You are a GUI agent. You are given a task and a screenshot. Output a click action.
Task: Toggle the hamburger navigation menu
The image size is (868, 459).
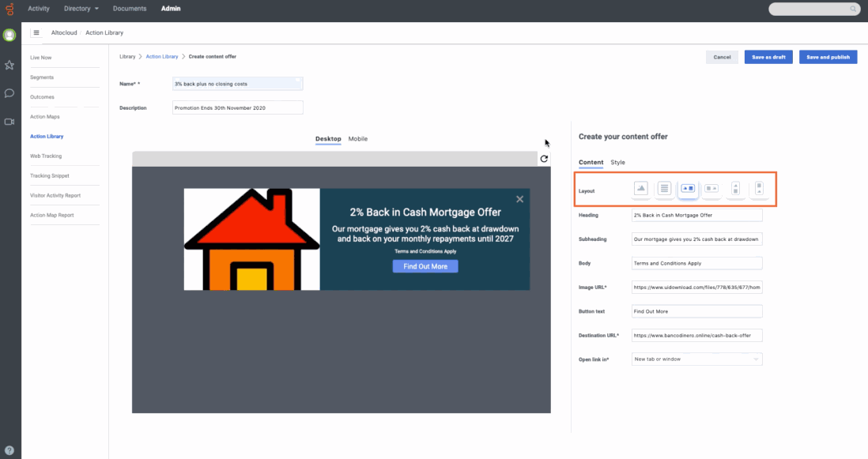point(36,33)
